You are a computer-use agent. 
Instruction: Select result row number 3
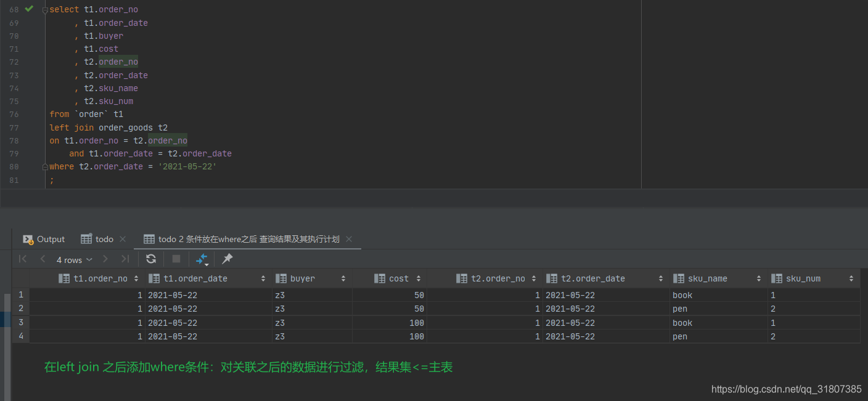(21, 323)
